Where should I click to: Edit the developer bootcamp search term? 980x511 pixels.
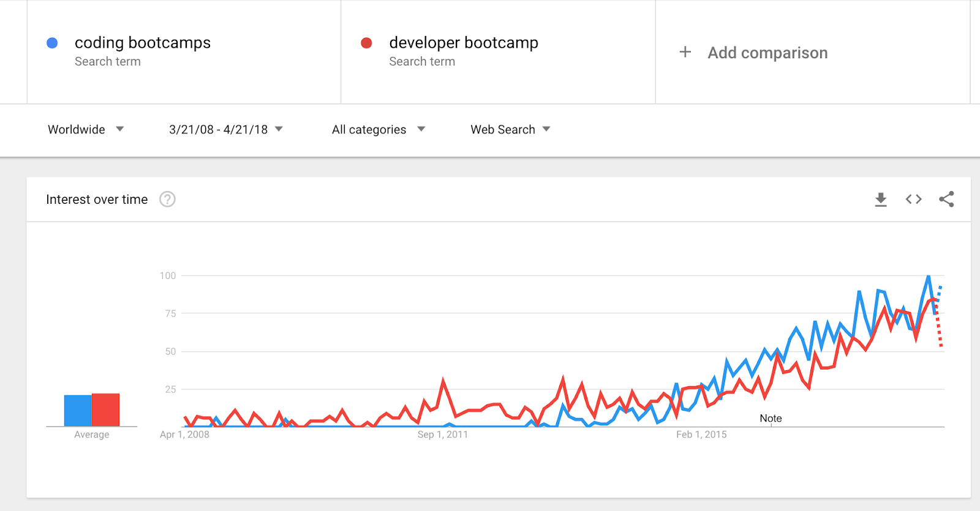click(464, 43)
